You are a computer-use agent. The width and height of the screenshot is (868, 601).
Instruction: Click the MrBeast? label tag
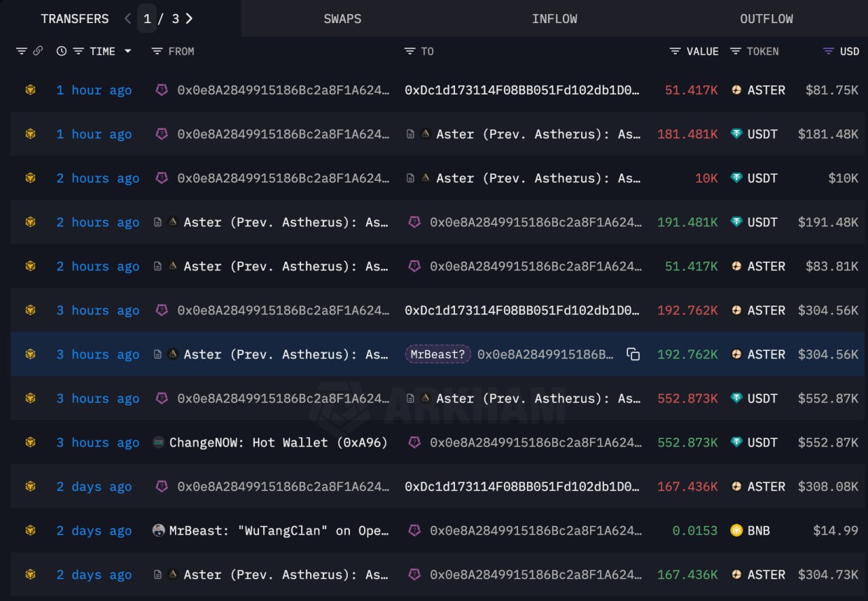438,354
